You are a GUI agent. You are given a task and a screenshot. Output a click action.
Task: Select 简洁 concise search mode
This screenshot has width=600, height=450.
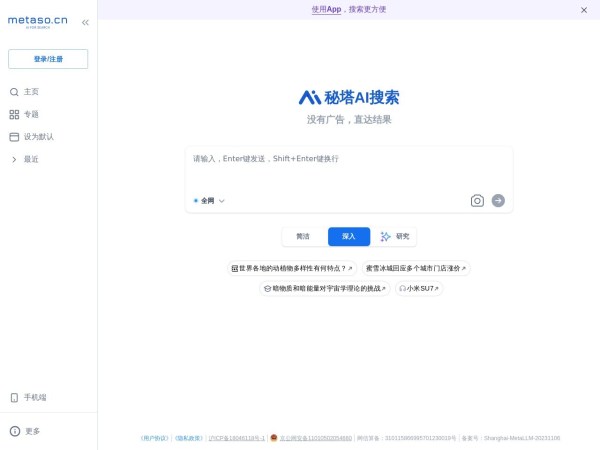tap(302, 237)
